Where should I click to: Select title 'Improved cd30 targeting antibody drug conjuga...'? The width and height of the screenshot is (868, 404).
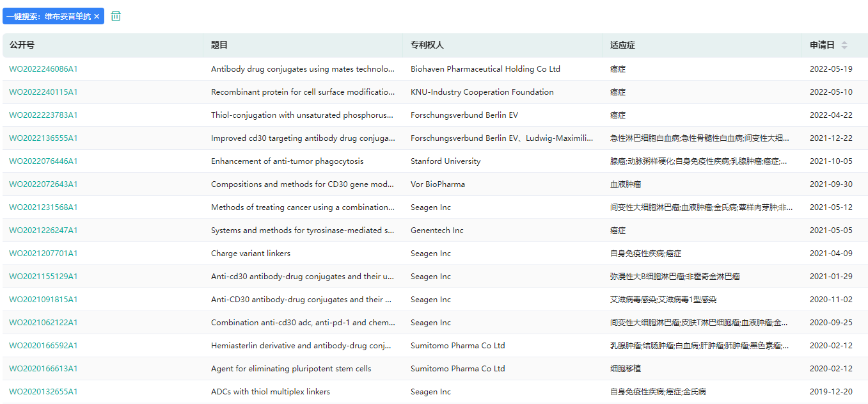click(x=303, y=138)
